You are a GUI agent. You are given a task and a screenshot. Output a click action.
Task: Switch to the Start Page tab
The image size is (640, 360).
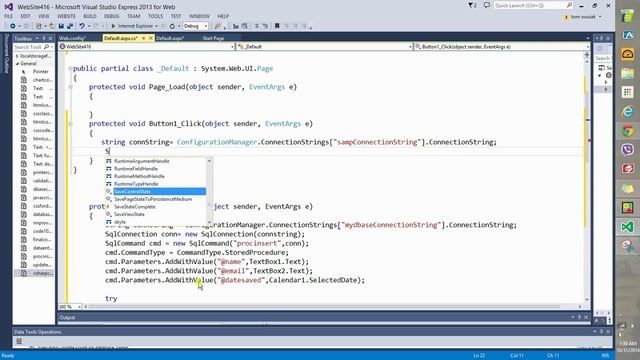tap(213, 38)
